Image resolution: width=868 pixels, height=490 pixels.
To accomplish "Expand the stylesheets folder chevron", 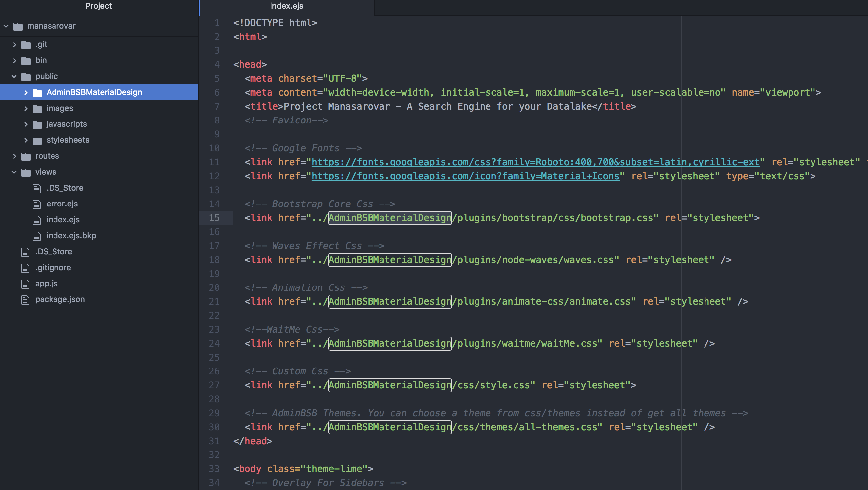I will (26, 140).
